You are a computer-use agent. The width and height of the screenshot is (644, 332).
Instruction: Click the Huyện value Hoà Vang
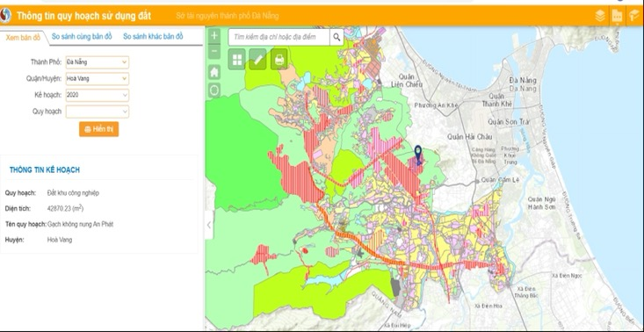[60, 240]
